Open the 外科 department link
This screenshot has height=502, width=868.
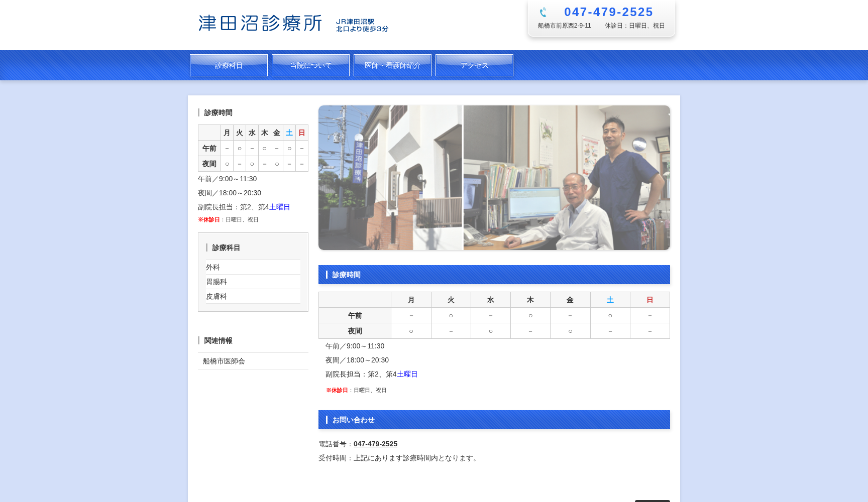(212, 267)
